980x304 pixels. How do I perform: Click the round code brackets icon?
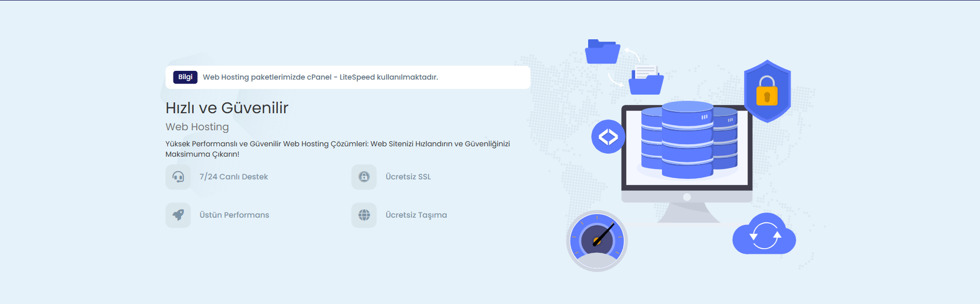(608, 137)
